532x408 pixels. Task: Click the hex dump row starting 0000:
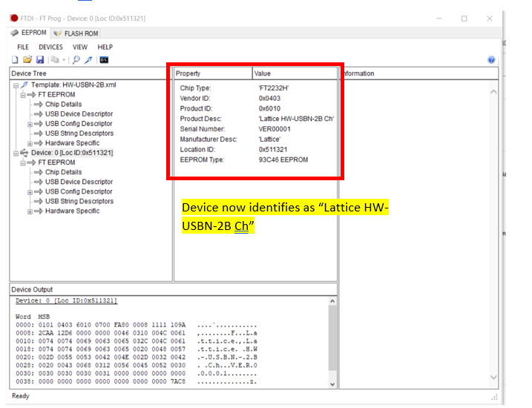click(x=137, y=325)
